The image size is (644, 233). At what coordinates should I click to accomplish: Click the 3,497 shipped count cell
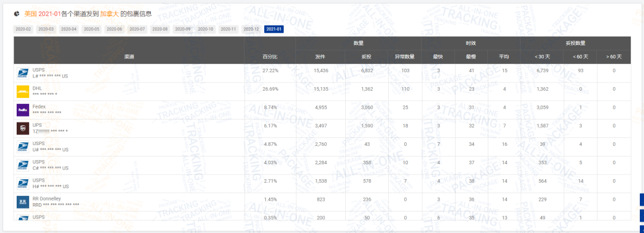pos(321,125)
